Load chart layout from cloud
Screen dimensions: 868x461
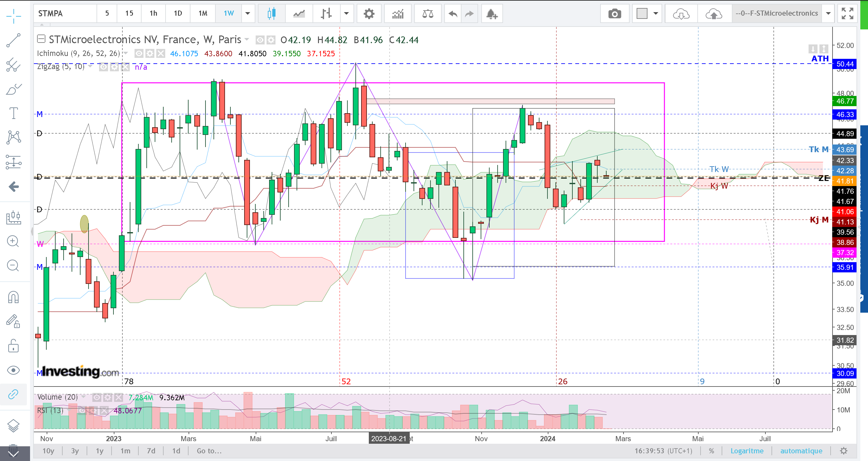click(x=681, y=13)
